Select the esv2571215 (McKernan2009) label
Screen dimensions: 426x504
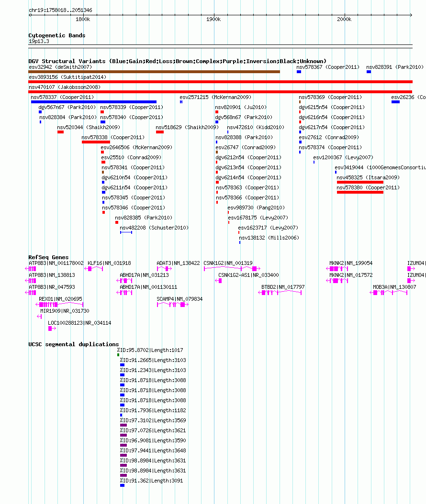[x=215, y=97]
